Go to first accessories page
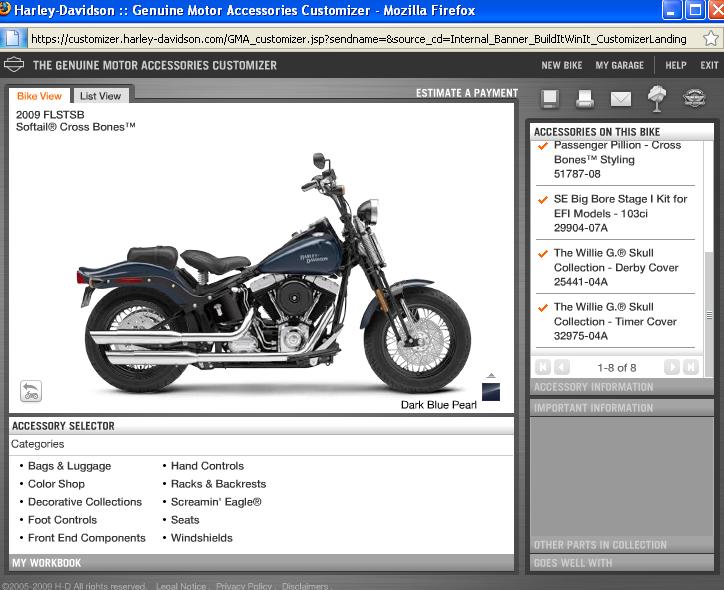The height and width of the screenshot is (590, 724). (x=543, y=367)
